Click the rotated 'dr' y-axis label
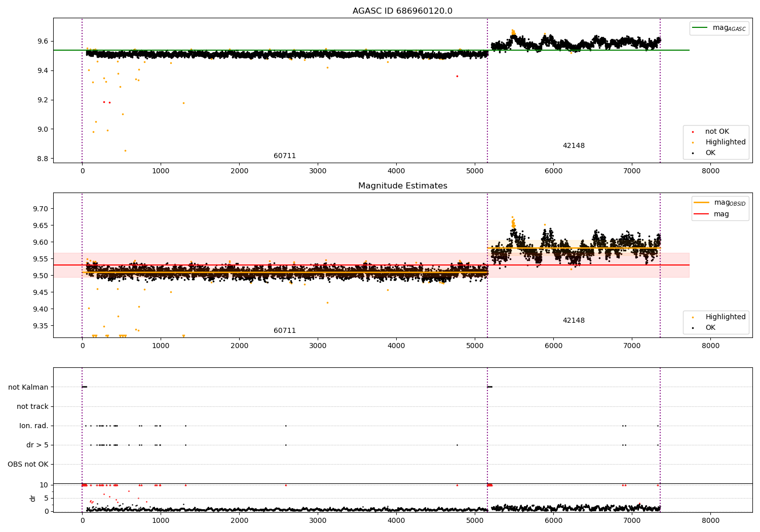 [x=33, y=499]
